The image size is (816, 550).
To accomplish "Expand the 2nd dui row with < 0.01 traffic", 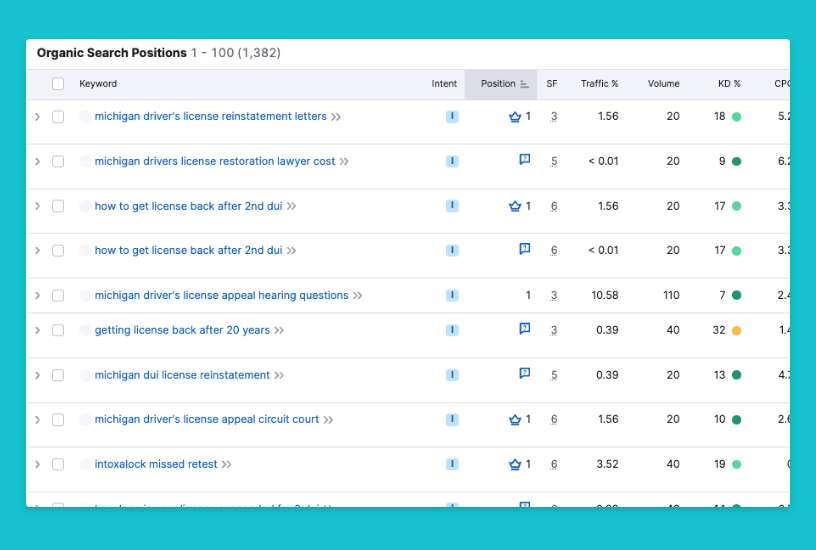I will [37, 251].
